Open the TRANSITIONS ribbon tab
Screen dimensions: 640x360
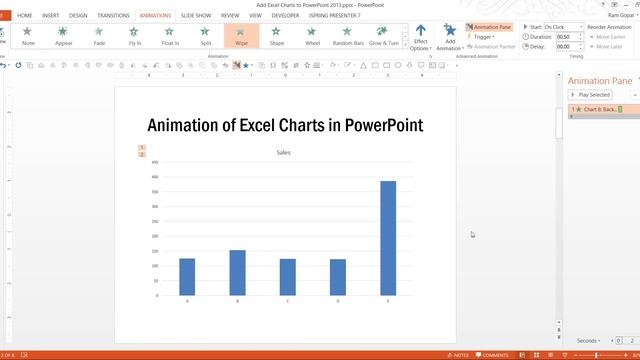[113, 16]
